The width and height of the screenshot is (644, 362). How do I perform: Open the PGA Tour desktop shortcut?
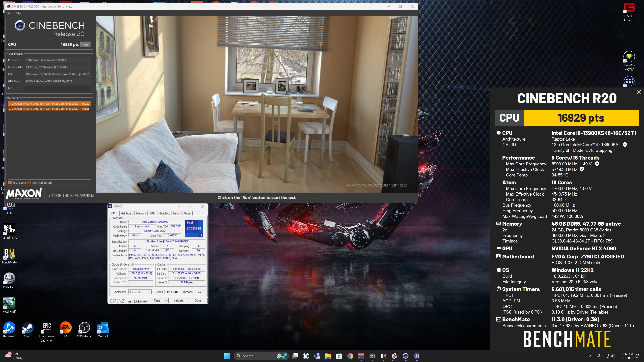tap(9, 280)
